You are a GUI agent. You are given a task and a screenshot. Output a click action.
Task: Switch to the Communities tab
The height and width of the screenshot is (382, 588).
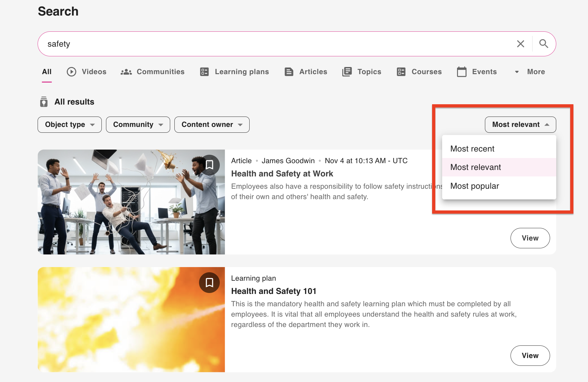click(153, 72)
